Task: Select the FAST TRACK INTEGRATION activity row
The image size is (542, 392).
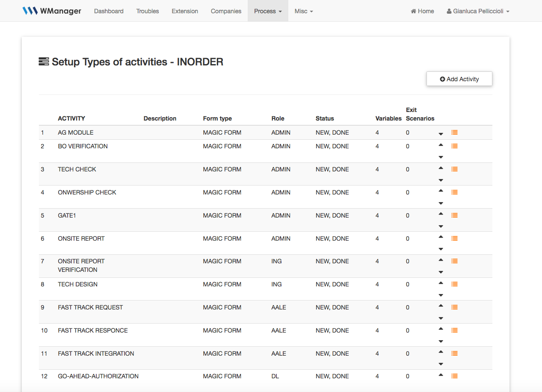Action: tap(96, 354)
